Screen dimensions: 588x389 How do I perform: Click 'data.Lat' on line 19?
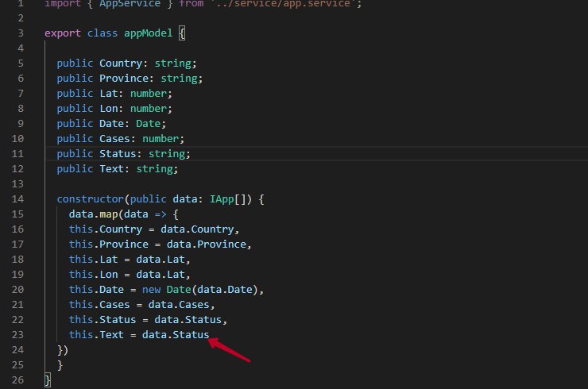pyautogui.click(x=161, y=275)
